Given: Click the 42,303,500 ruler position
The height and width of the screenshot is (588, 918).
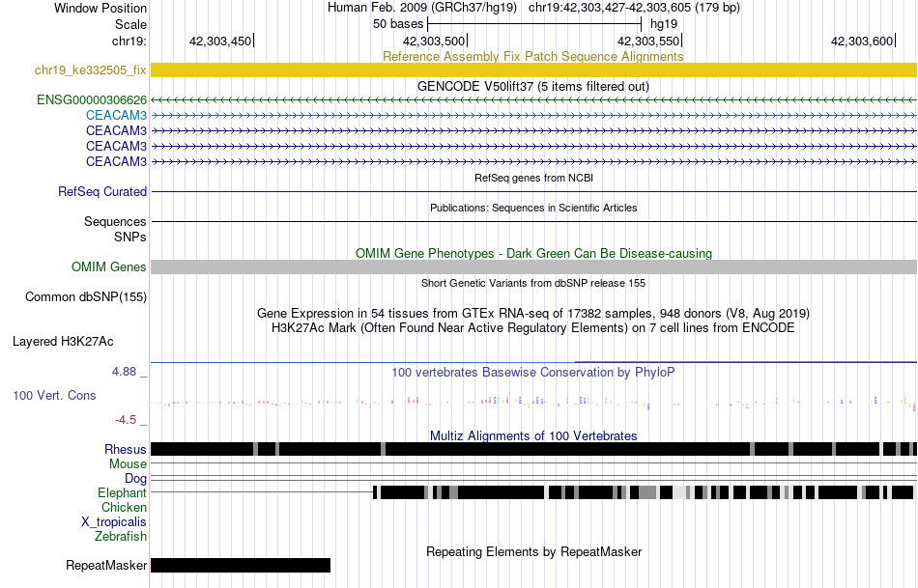Looking at the screenshot, I should tap(434, 41).
